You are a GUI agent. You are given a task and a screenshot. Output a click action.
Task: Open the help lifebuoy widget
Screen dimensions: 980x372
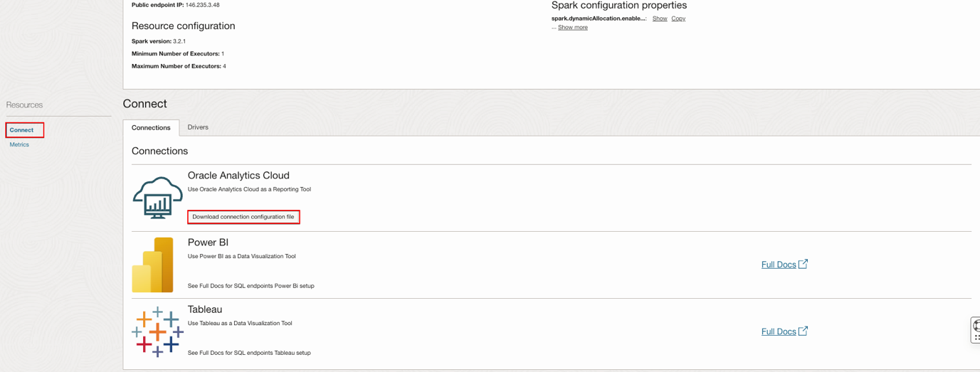click(976, 326)
